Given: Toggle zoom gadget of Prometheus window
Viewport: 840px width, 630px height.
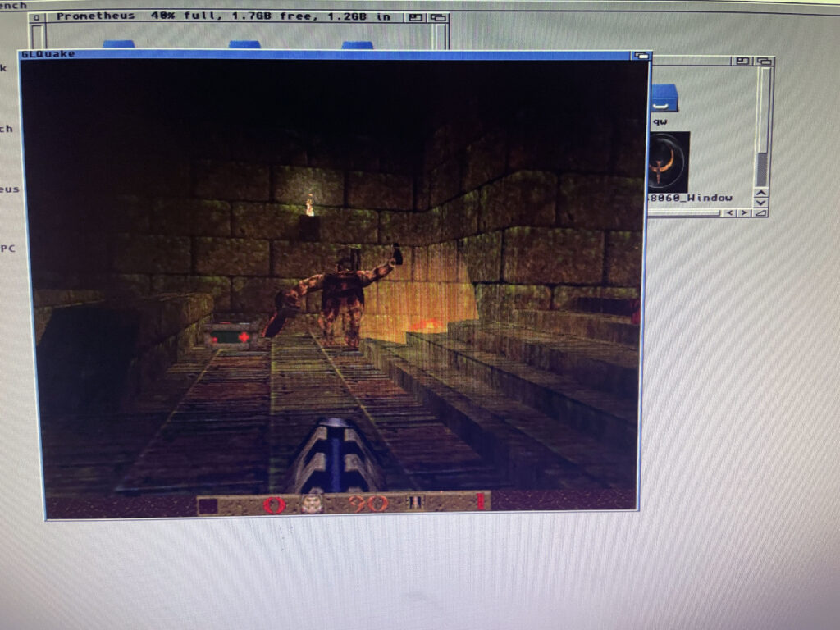Looking at the screenshot, I should (417, 16).
